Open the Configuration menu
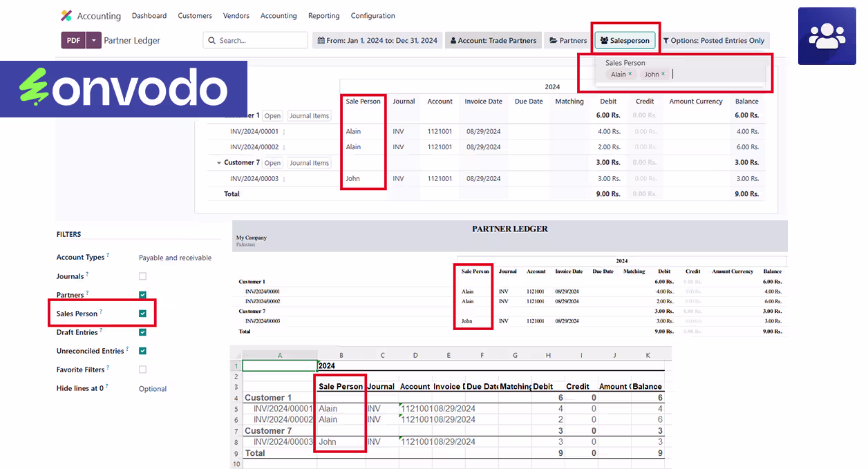 point(372,16)
